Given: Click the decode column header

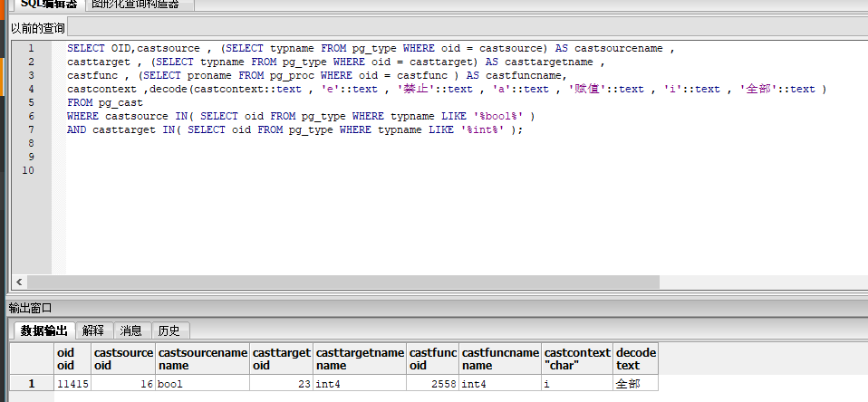Looking at the screenshot, I should click(636, 359).
